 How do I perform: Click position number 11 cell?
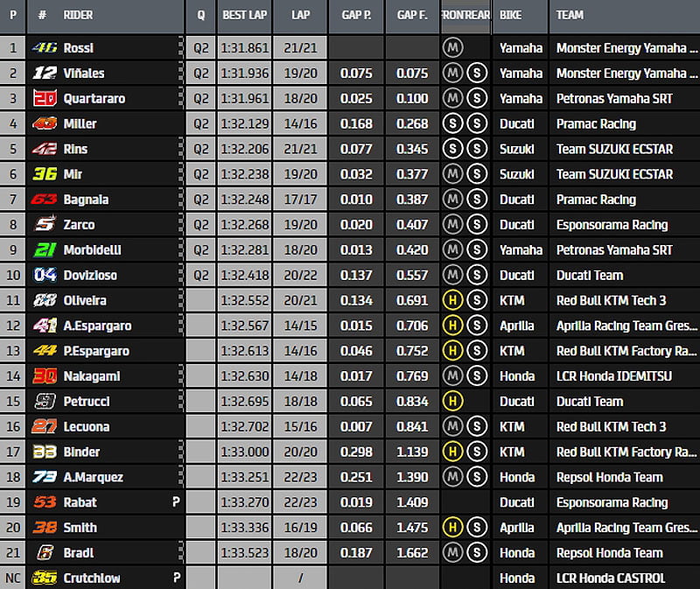point(13,300)
